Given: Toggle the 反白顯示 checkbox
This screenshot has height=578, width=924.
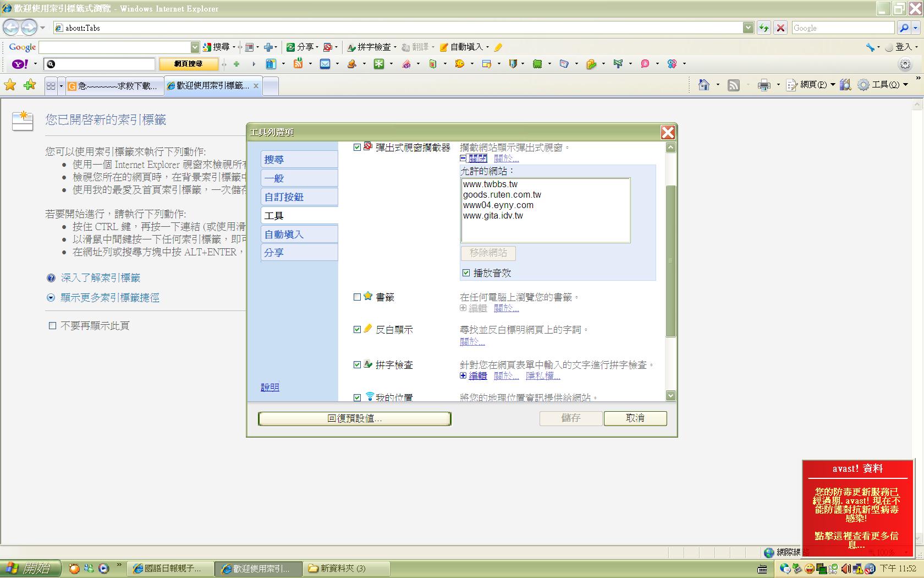Looking at the screenshot, I should tap(357, 330).
